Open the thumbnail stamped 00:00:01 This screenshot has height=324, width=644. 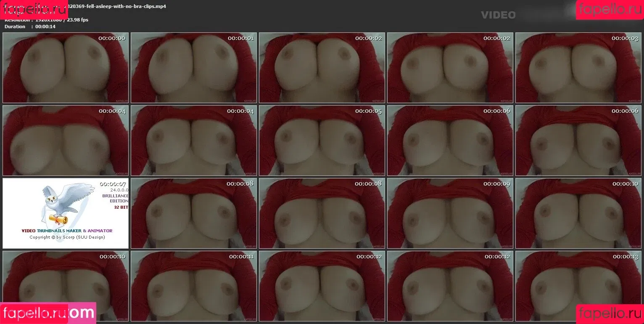[193, 68]
